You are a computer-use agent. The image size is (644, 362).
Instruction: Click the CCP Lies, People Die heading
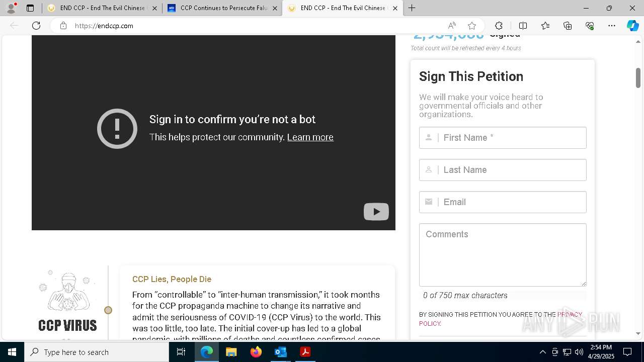click(x=172, y=279)
